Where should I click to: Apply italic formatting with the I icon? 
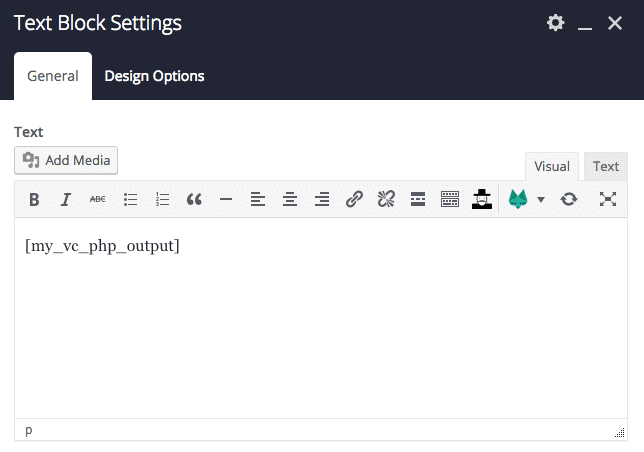pyautogui.click(x=66, y=200)
